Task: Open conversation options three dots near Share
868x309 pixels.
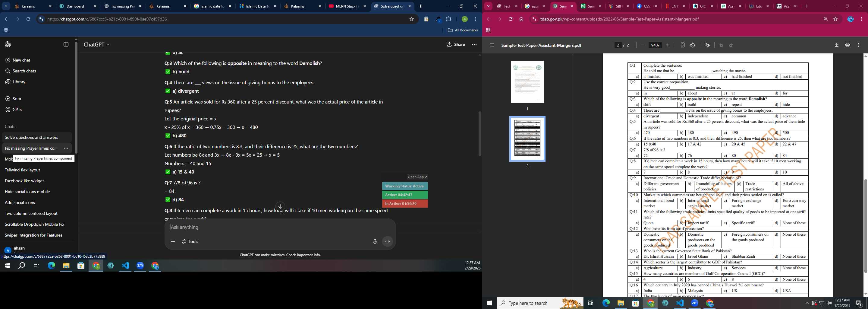Action: [474, 45]
